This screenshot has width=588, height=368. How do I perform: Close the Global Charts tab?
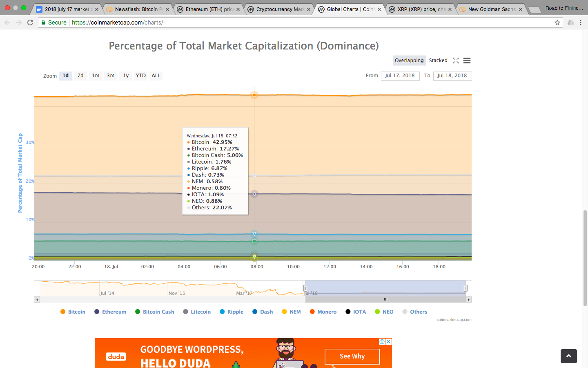[x=379, y=9]
